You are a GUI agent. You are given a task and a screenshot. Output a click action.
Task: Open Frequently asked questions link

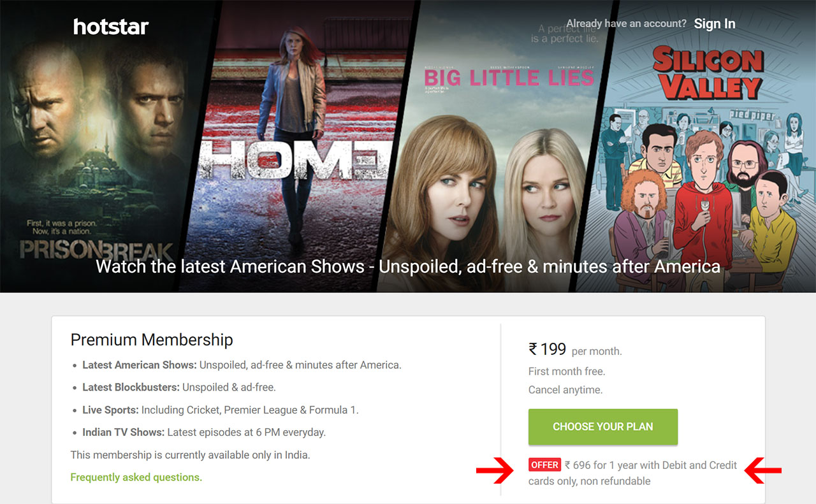(136, 477)
